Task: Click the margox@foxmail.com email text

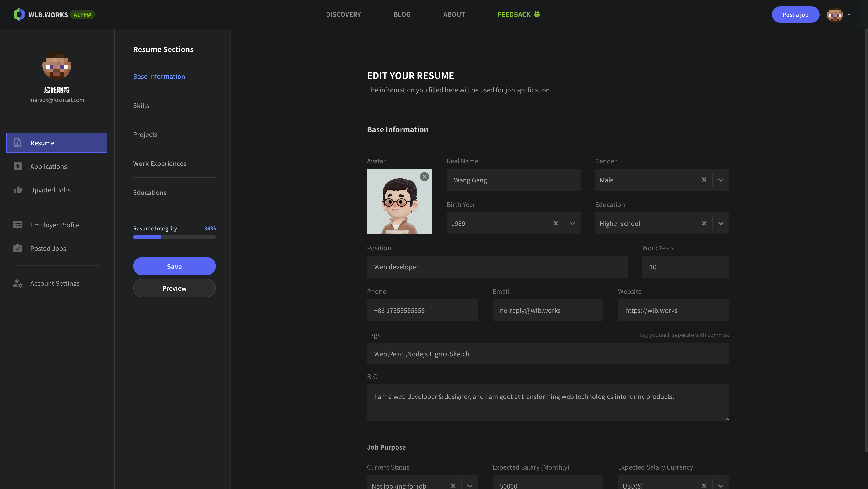Action: point(57,100)
